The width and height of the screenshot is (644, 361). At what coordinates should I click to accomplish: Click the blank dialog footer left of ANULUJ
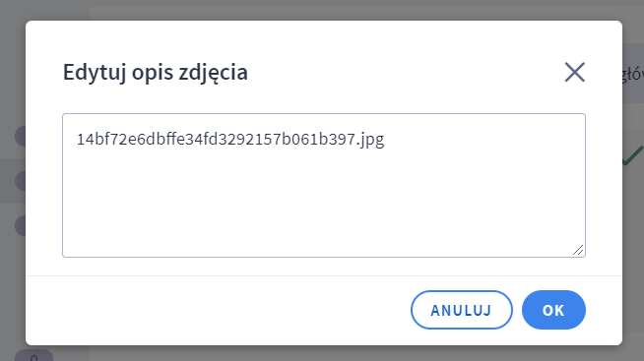(x=218, y=310)
